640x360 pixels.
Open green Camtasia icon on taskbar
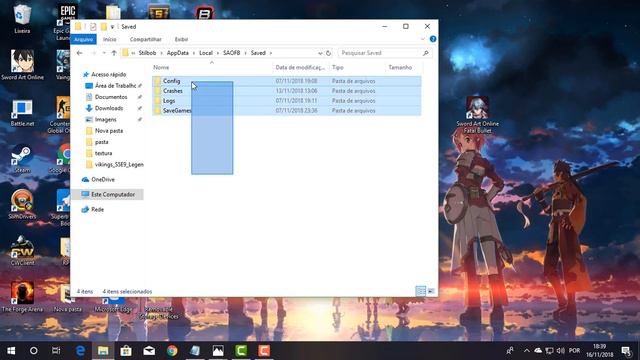click(x=241, y=351)
